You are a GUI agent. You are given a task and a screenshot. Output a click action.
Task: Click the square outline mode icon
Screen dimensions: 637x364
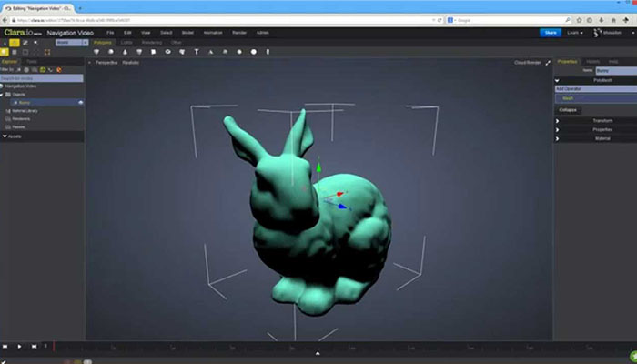(25, 52)
